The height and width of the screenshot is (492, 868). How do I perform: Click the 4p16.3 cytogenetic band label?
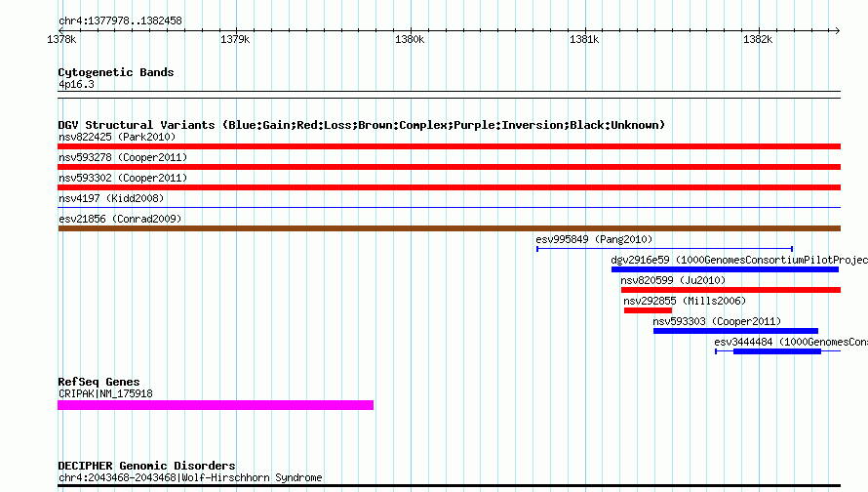pyautogui.click(x=76, y=84)
